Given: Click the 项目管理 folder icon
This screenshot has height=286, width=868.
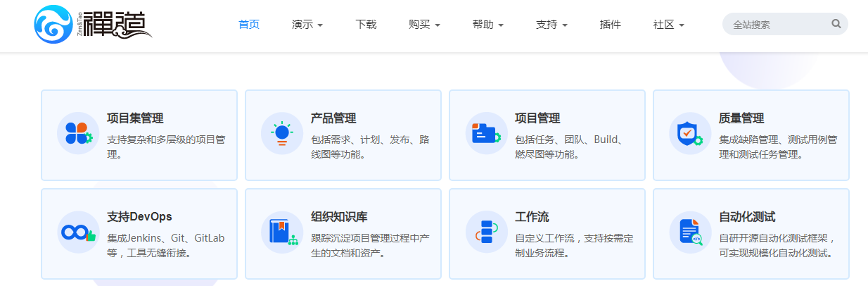Looking at the screenshot, I should [x=486, y=133].
